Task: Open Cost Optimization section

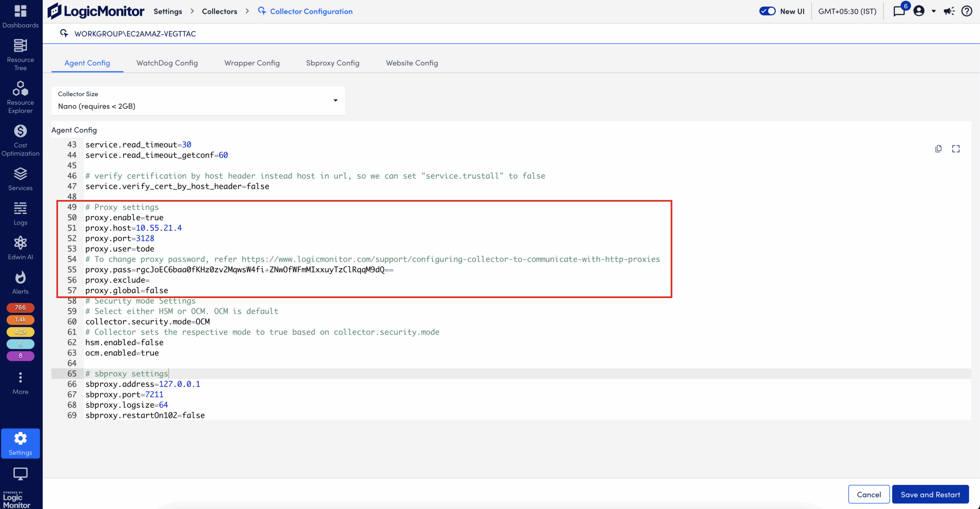Action: coord(20,140)
